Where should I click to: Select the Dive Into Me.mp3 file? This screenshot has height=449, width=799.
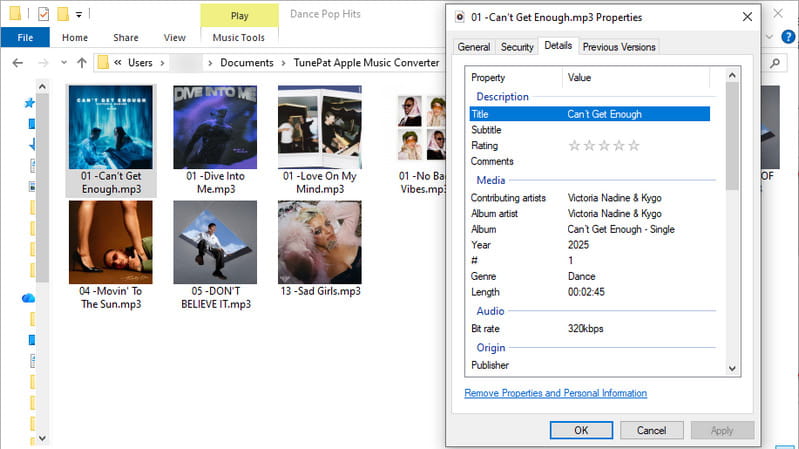[x=215, y=140]
